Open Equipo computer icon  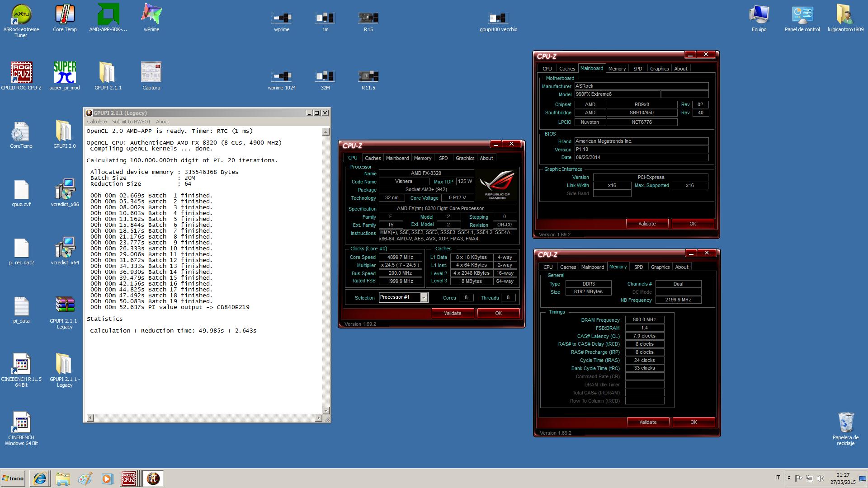coord(759,18)
